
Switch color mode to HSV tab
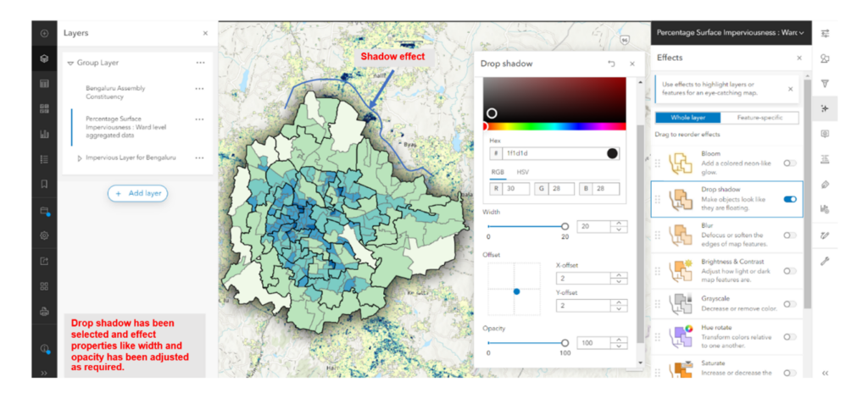(x=523, y=172)
